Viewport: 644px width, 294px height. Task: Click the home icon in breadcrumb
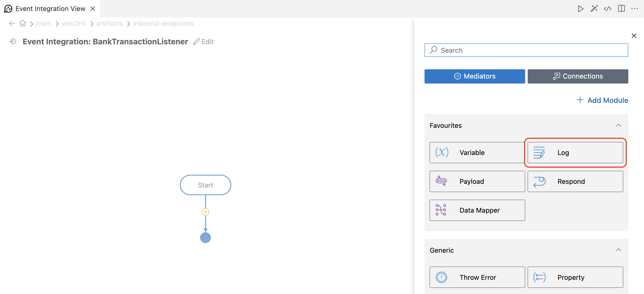[23, 23]
